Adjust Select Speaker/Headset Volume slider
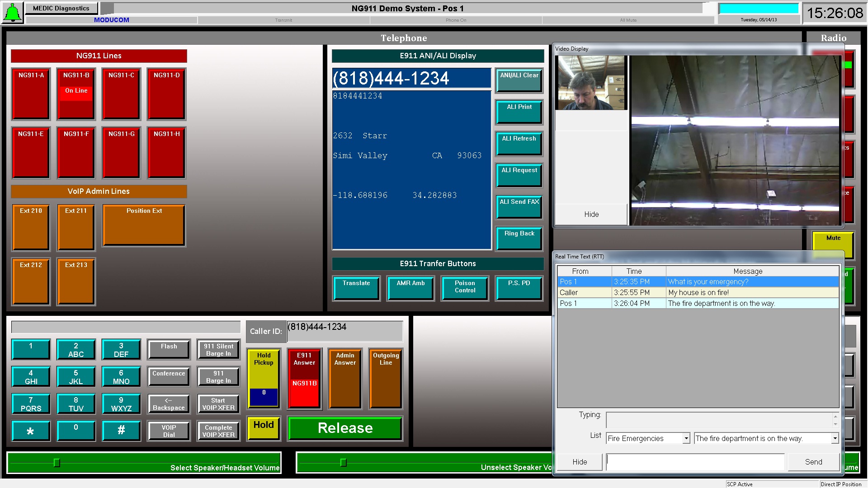The width and height of the screenshot is (868, 488). pos(57,463)
